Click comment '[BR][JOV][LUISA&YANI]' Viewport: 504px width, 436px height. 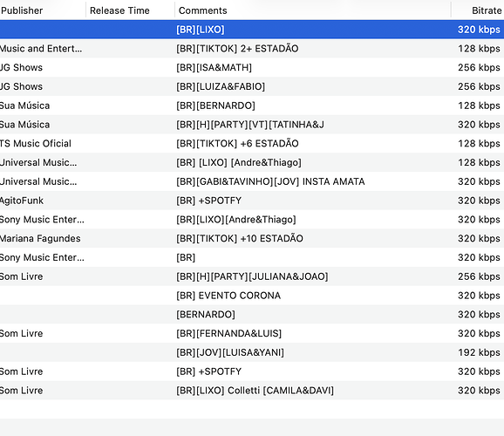point(230,352)
